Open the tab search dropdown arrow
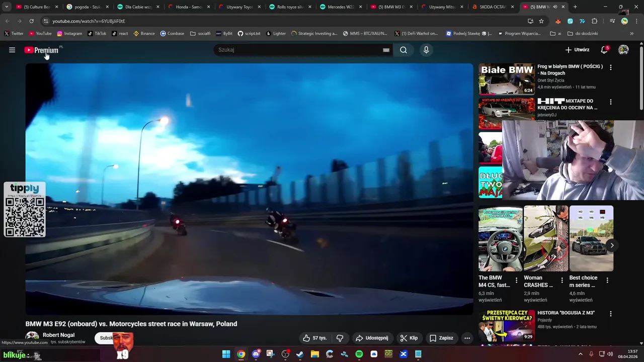644x362 pixels. pyautogui.click(x=6, y=7)
